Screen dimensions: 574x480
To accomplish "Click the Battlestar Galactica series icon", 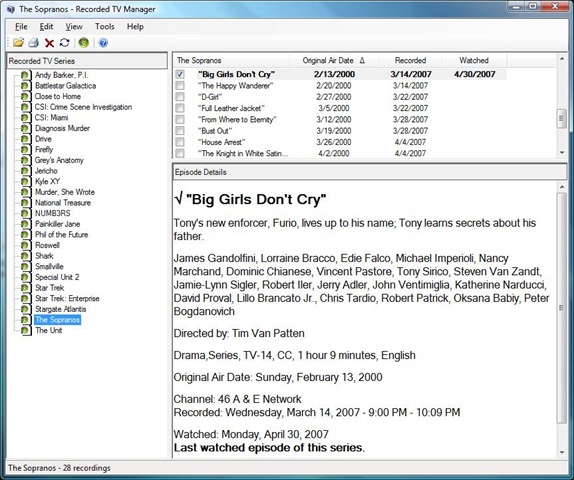I will point(26,86).
